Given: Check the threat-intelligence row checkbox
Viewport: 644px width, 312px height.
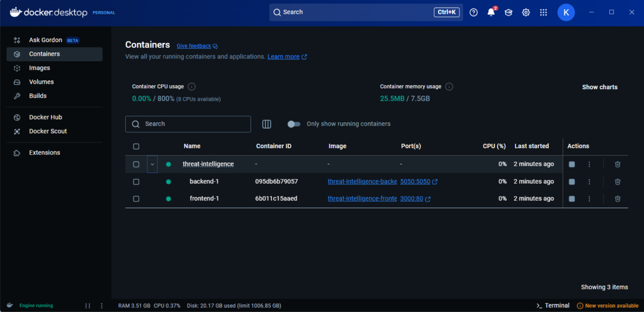Looking at the screenshot, I should (x=136, y=164).
